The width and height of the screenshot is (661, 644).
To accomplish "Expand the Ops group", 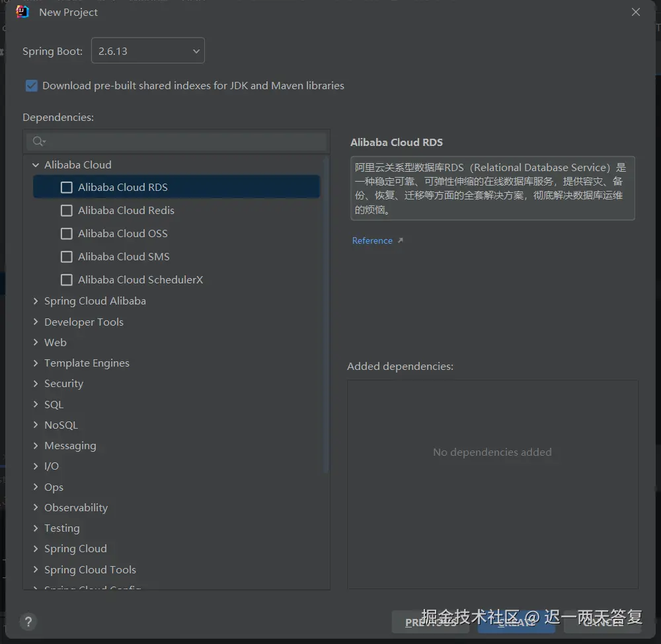I will coord(36,487).
